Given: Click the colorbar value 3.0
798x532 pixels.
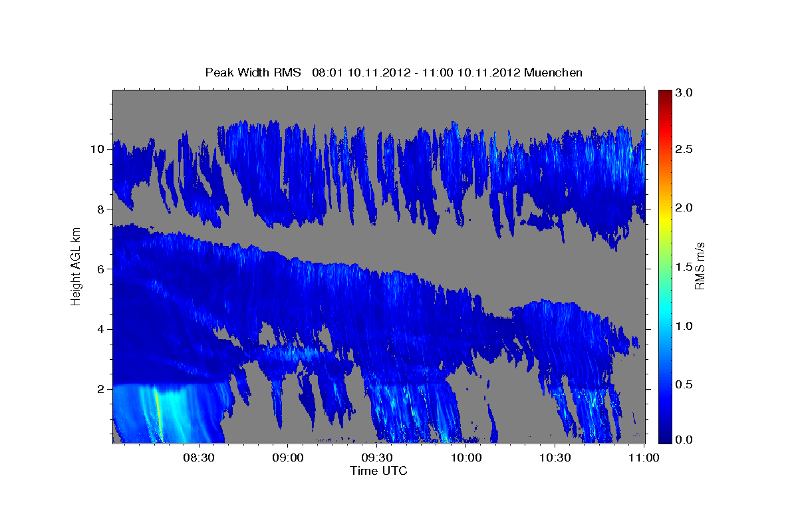Looking at the screenshot, I should tap(685, 93).
